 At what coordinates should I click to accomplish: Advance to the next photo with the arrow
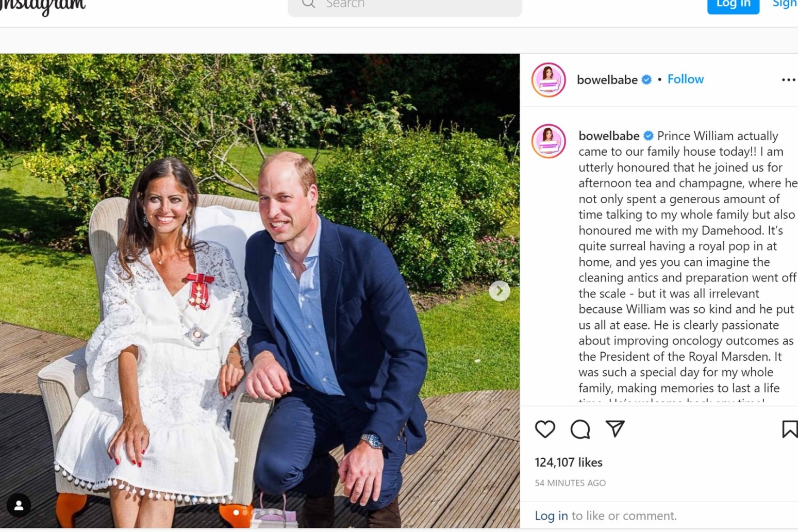pyautogui.click(x=499, y=291)
